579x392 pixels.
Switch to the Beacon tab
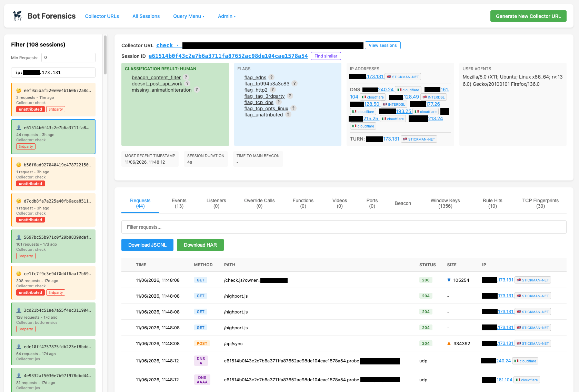coord(403,203)
